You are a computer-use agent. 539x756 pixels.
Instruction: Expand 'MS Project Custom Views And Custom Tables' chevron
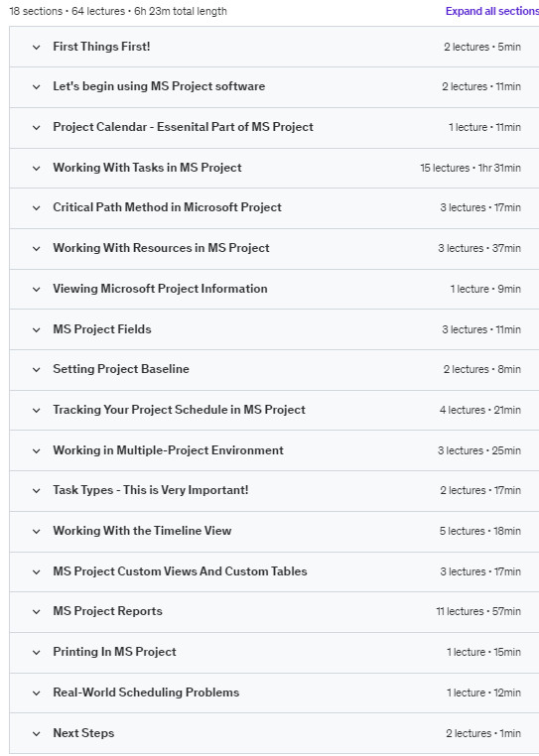click(36, 572)
